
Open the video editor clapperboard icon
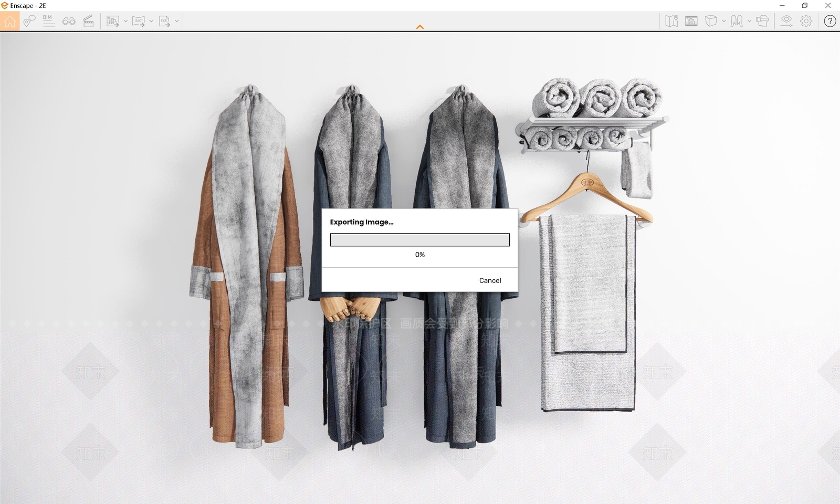tap(88, 21)
